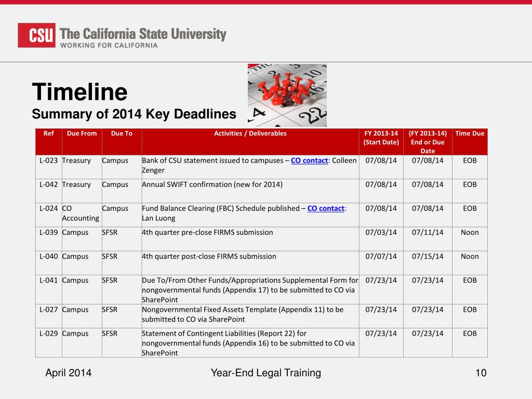Click 'Annual SWIFT confirmation (new for 2014)' text
Screen dimensions: 532x399
[212, 184]
